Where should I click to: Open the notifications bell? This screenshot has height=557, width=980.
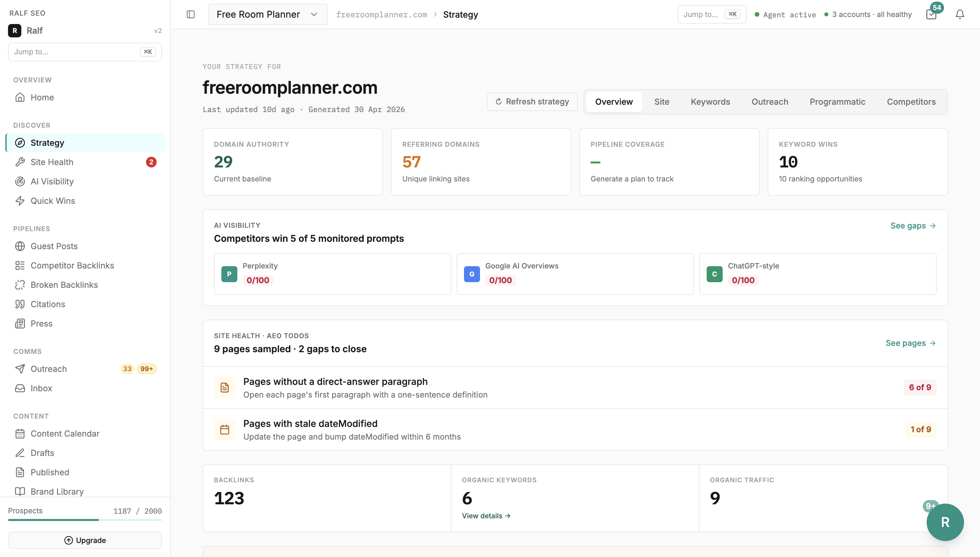[x=960, y=15]
